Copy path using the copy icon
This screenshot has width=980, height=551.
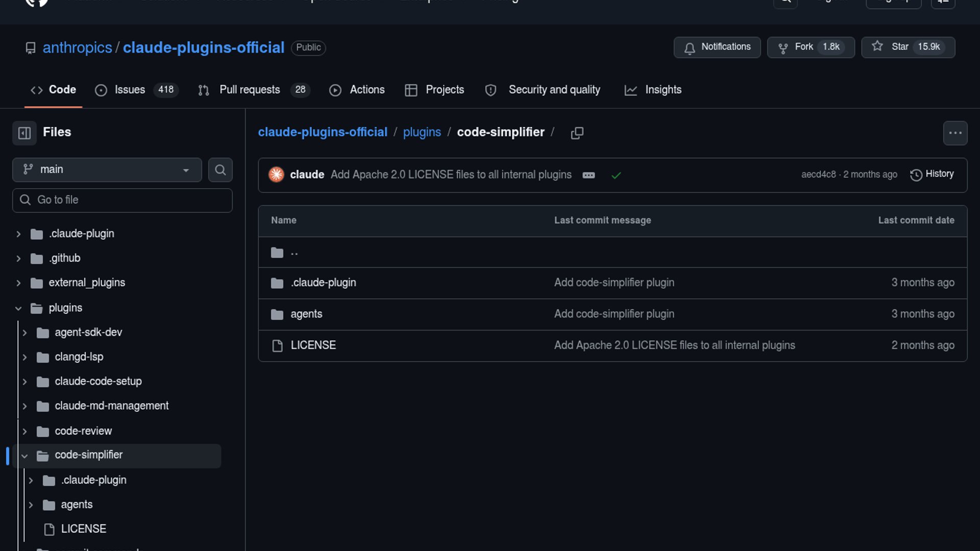coord(577,133)
